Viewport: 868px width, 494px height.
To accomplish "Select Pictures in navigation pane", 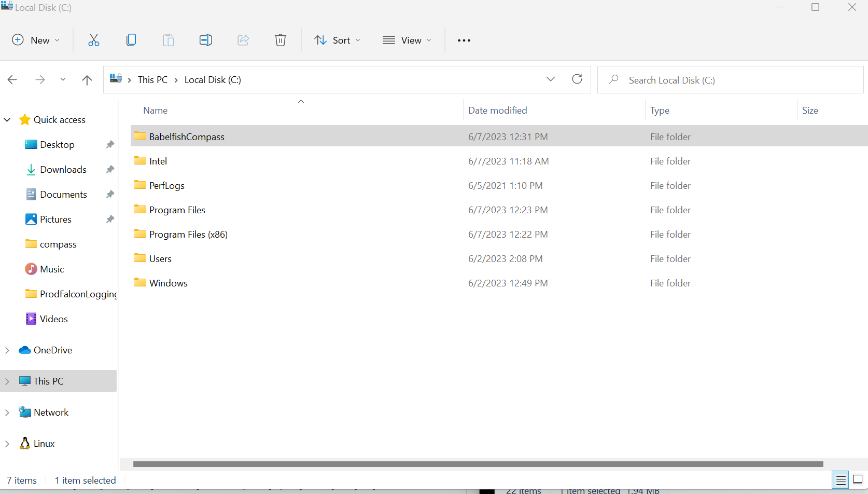I will point(55,219).
